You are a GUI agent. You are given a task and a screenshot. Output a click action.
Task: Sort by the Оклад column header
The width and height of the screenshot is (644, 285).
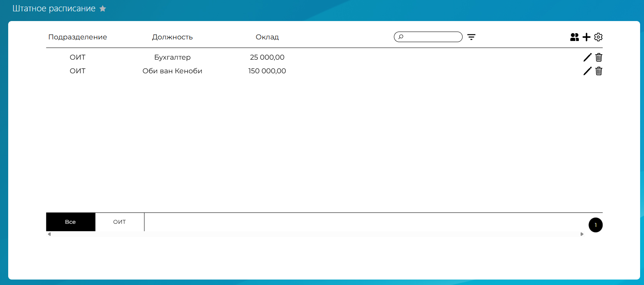click(x=267, y=37)
